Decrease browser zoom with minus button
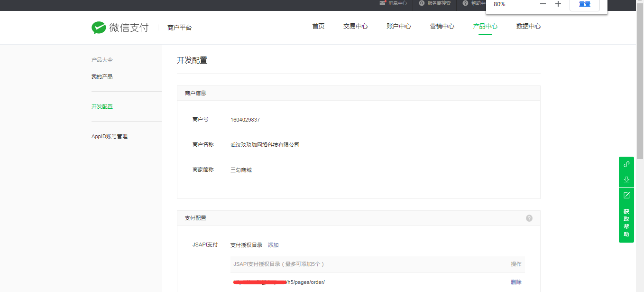Viewport: 644px width, 292px height. pyautogui.click(x=543, y=4)
